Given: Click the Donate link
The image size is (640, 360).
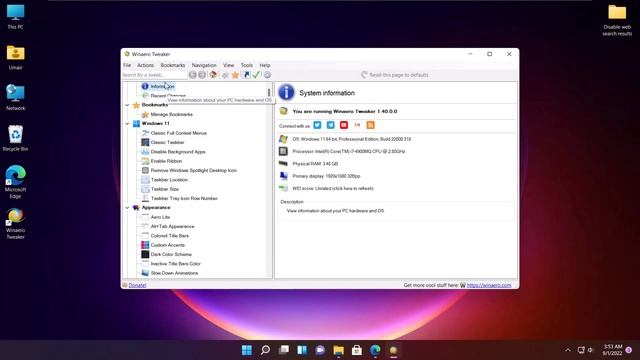Looking at the screenshot, I should 137,285.
